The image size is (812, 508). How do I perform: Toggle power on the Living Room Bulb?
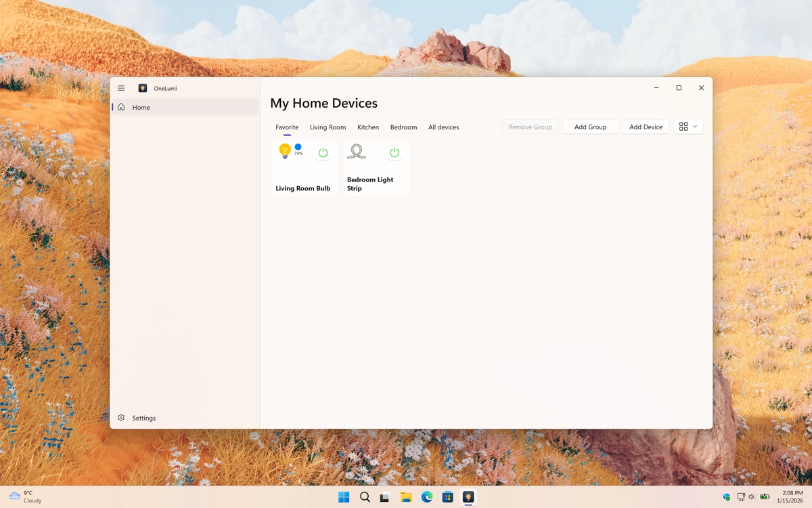323,152
